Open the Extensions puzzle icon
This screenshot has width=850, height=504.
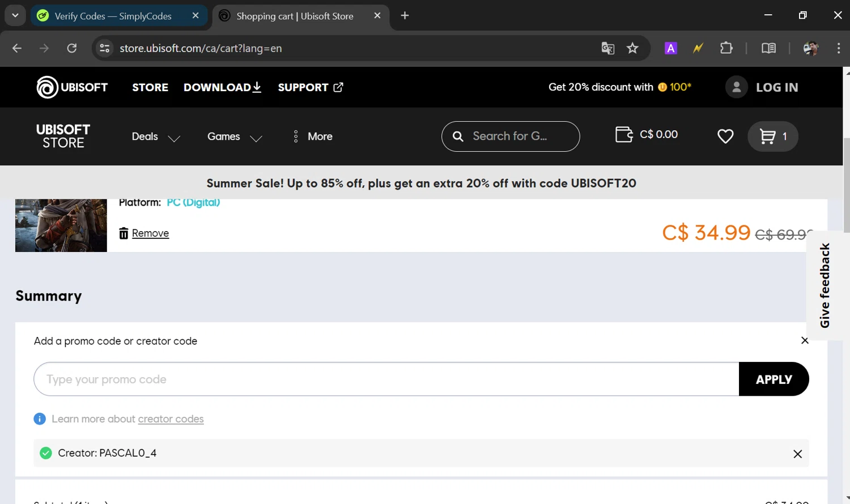pyautogui.click(x=726, y=48)
